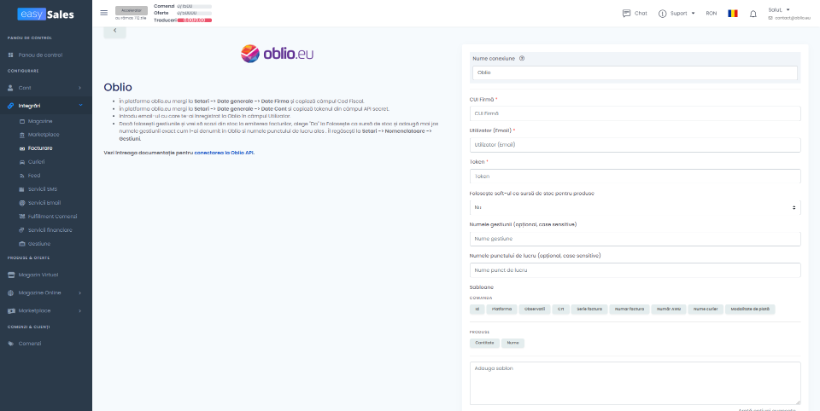Expand the Cont submenu chevron
Screen dimensions: 820x411
[x=80, y=88]
